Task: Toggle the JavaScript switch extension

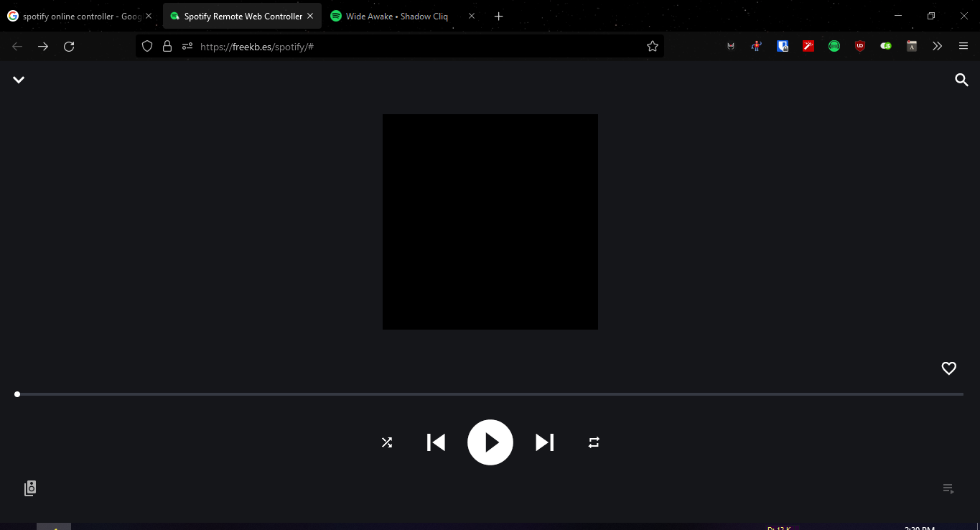Action: click(886, 46)
